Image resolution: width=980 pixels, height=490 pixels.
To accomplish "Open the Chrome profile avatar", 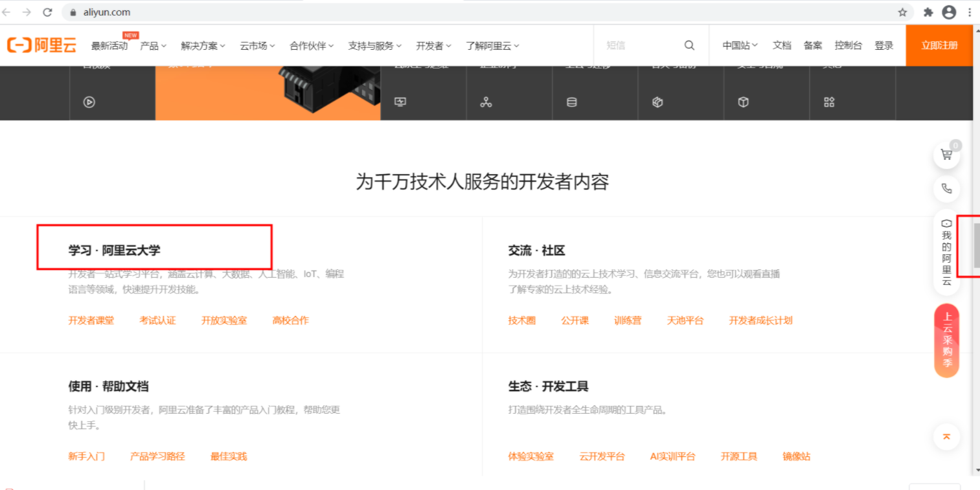I will coord(949,12).
